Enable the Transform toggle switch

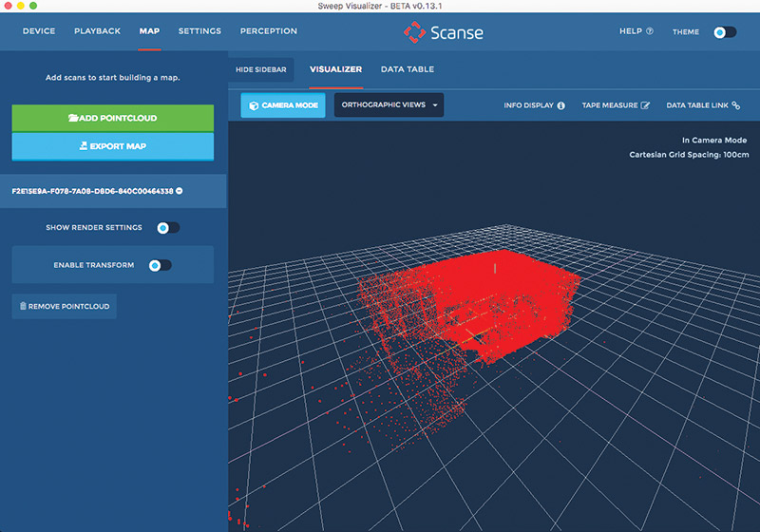click(160, 265)
